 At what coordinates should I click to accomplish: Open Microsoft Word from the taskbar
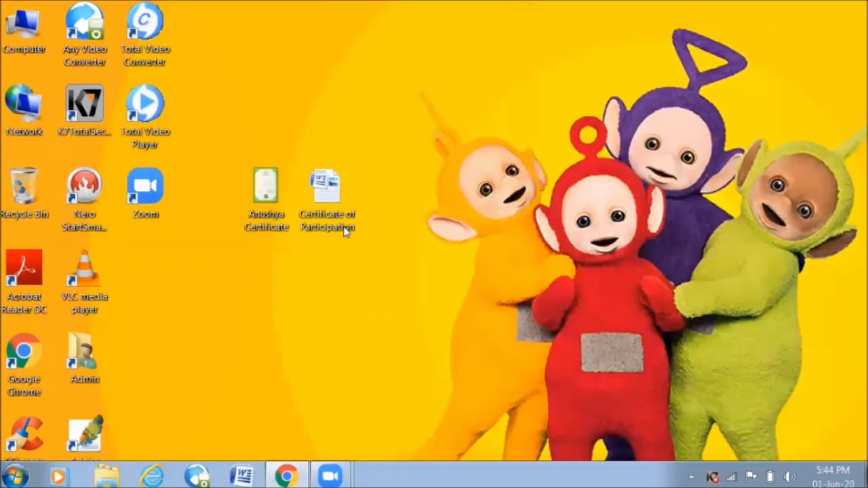point(241,476)
